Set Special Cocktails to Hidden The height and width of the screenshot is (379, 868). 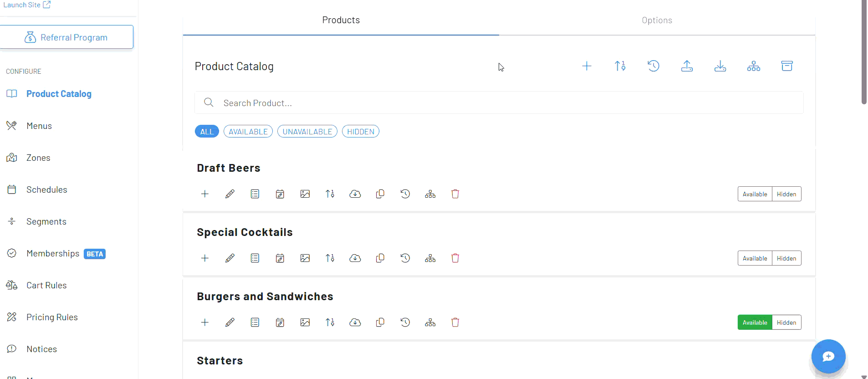pyautogui.click(x=786, y=258)
